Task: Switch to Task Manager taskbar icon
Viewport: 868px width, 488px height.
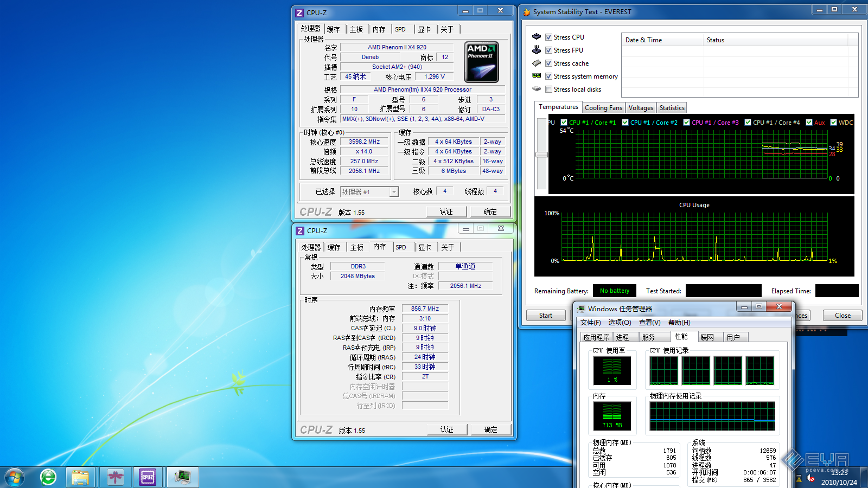Action: 183,477
